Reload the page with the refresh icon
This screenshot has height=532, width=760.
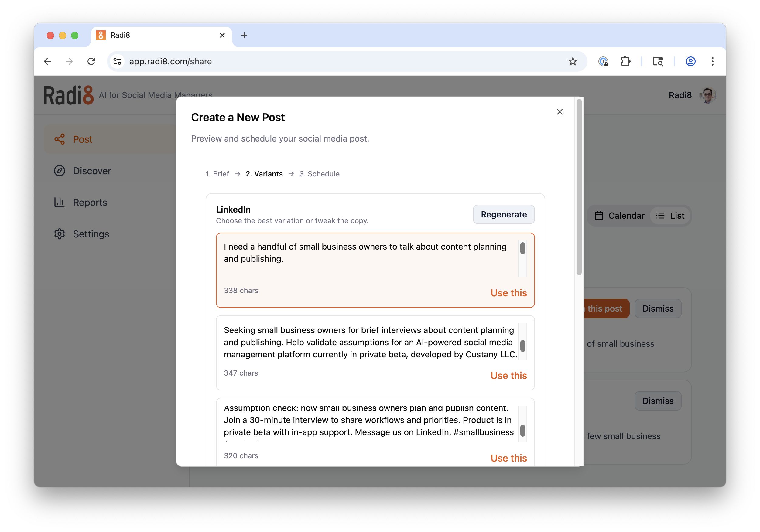click(x=92, y=61)
